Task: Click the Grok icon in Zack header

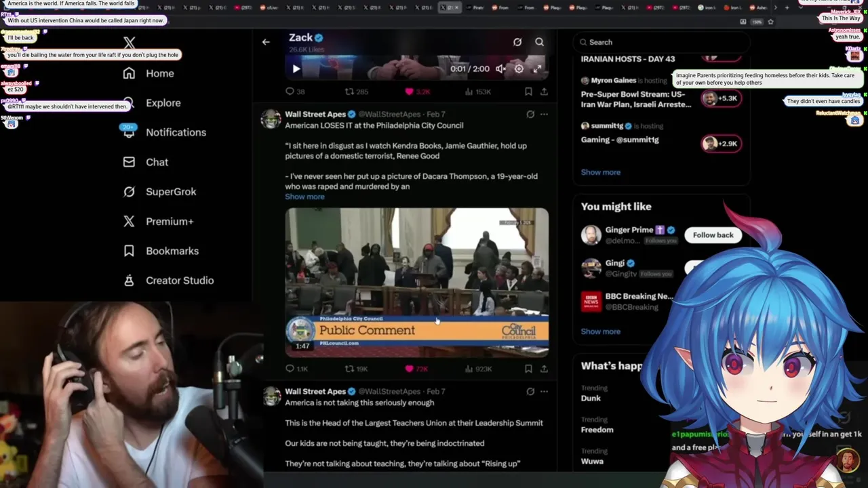Action: pyautogui.click(x=517, y=42)
